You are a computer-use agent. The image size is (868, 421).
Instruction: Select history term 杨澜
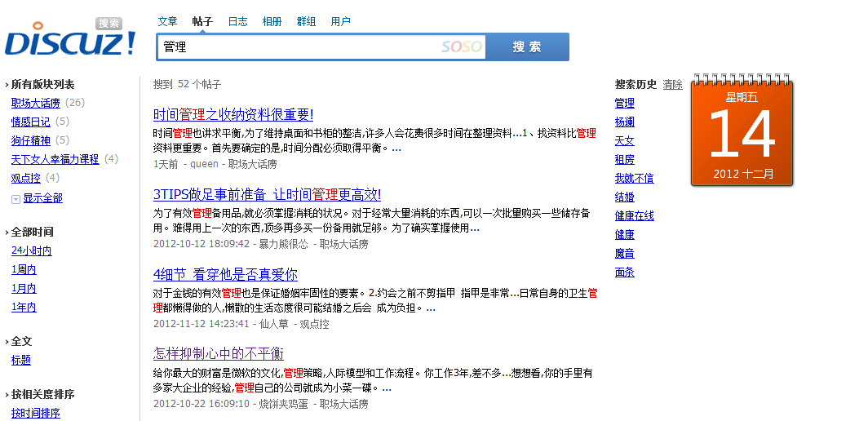624,122
